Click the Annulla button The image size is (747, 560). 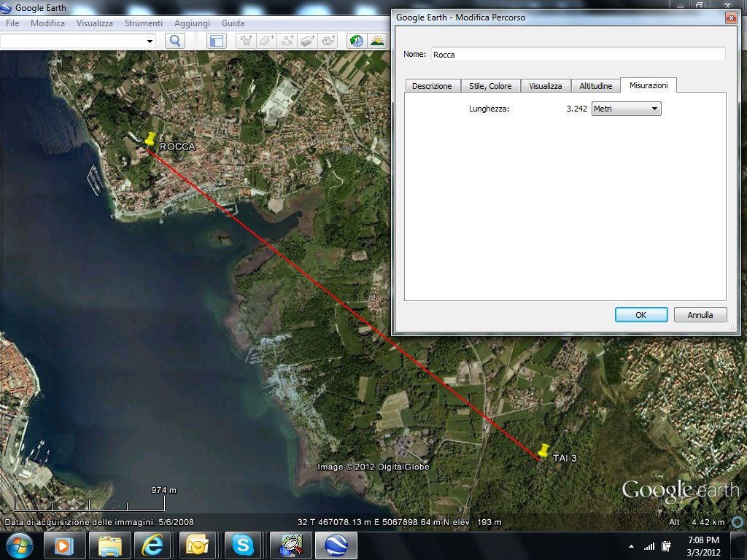700,315
